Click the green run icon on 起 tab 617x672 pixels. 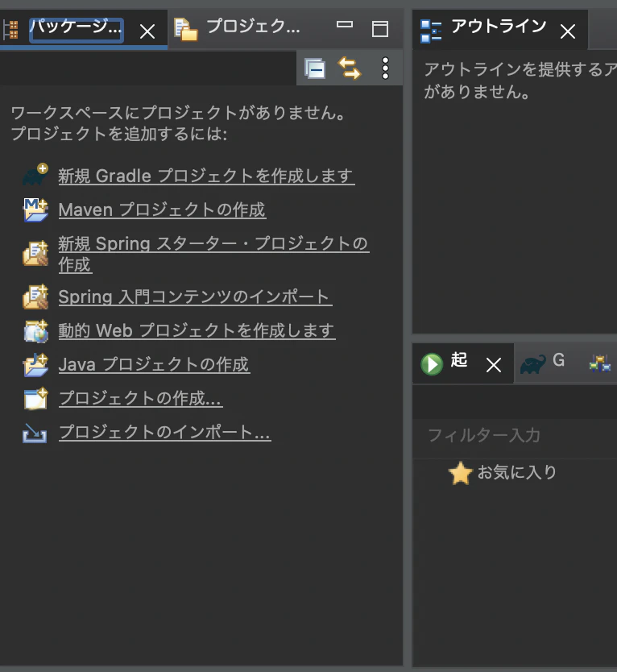pyautogui.click(x=432, y=364)
